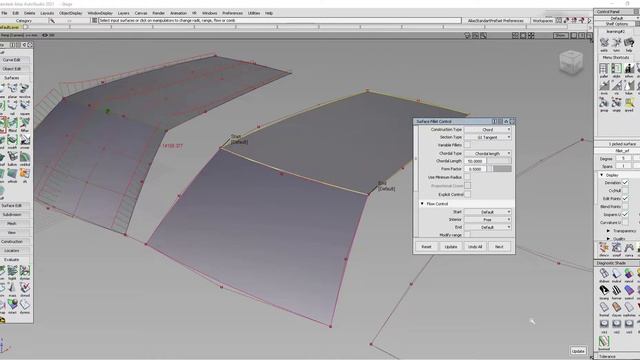
Task: Collapse the Flow Control section
Action: (422, 204)
